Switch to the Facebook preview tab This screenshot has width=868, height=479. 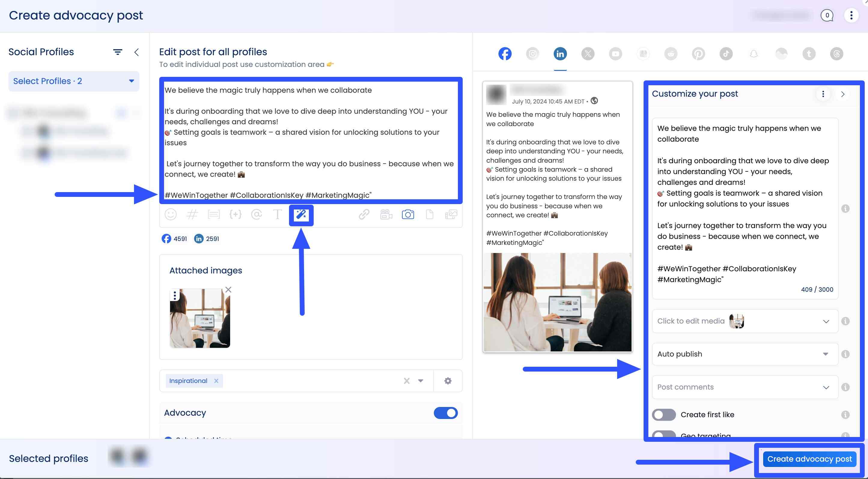click(505, 53)
